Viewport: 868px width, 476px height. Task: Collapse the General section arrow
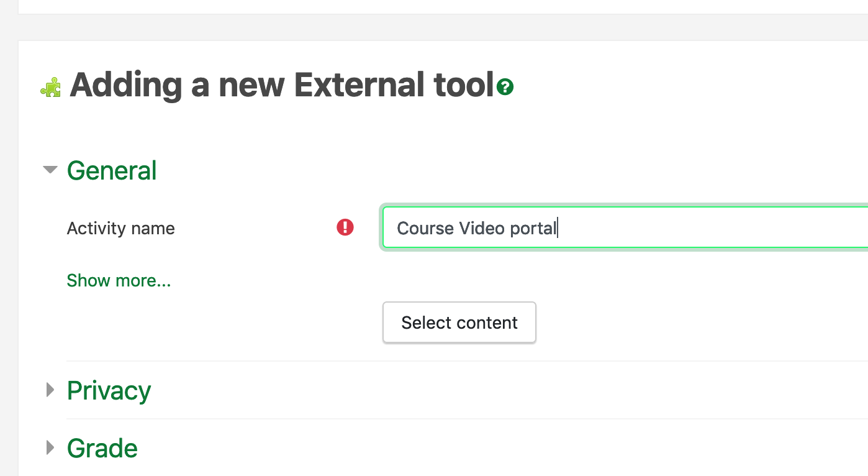pyautogui.click(x=50, y=170)
